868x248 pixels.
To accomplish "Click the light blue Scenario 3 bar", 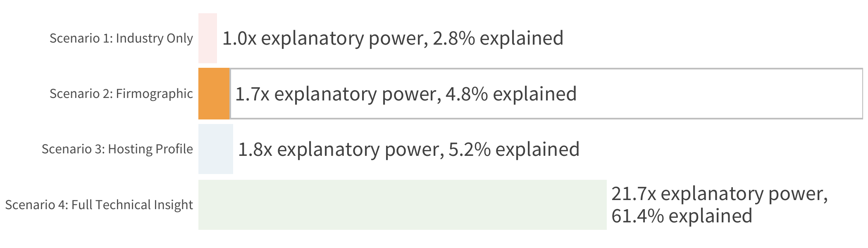I will pos(216,149).
